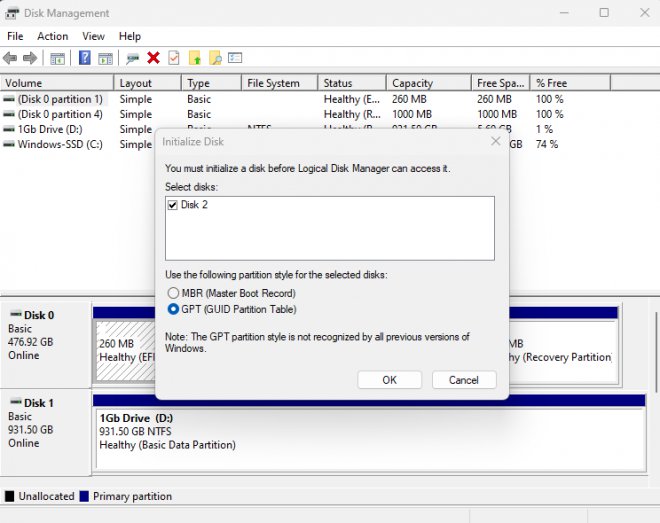Open the Action menu
Viewport: 660px width, 523px height.
click(52, 36)
